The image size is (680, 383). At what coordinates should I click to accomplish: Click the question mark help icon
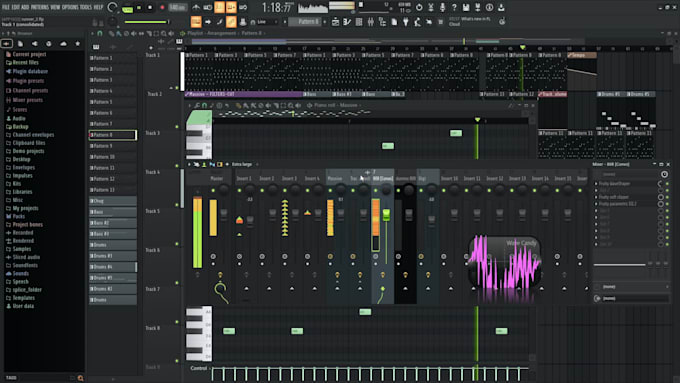(x=454, y=7)
